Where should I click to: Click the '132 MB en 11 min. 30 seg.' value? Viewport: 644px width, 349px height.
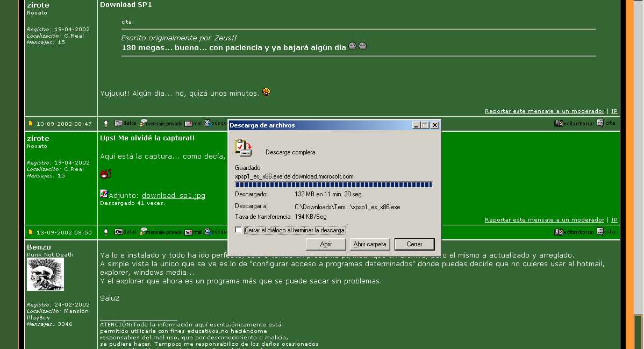click(328, 194)
